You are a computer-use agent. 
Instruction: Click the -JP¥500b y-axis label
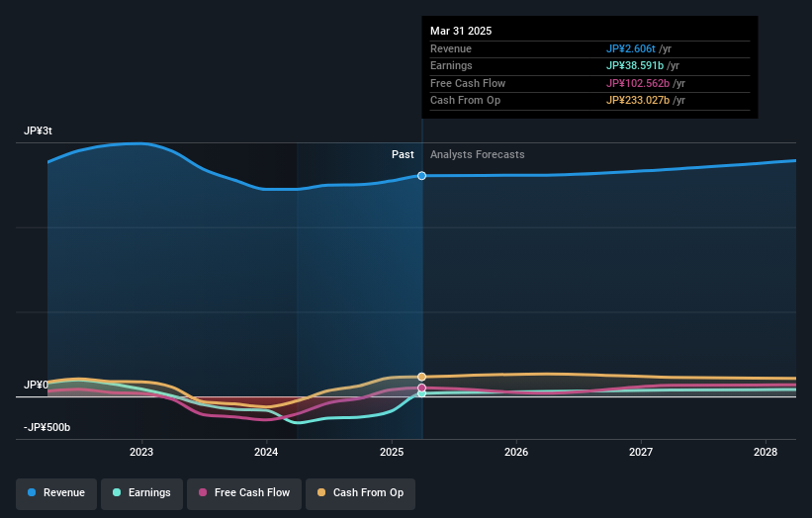[x=46, y=427]
